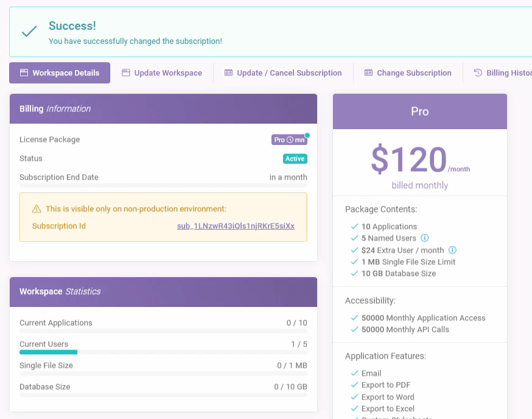Viewport: 532px width, 419px height.
Task: Click the Active status badge
Action: (x=295, y=159)
